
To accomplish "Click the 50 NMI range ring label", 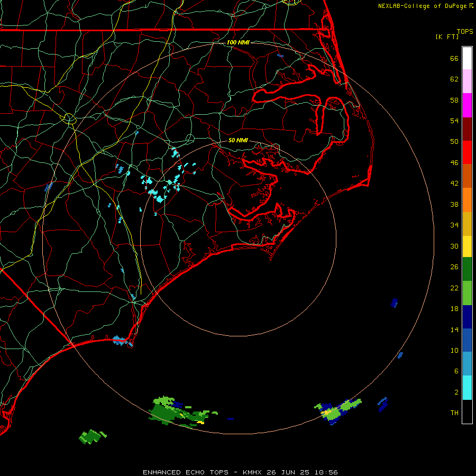I will click(238, 140).
